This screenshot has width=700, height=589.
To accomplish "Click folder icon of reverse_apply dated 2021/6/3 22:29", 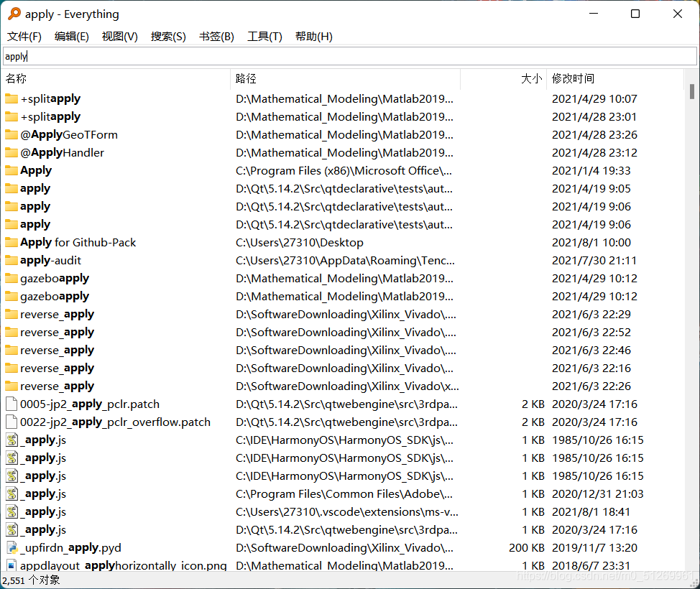I will tap(11, 314).
